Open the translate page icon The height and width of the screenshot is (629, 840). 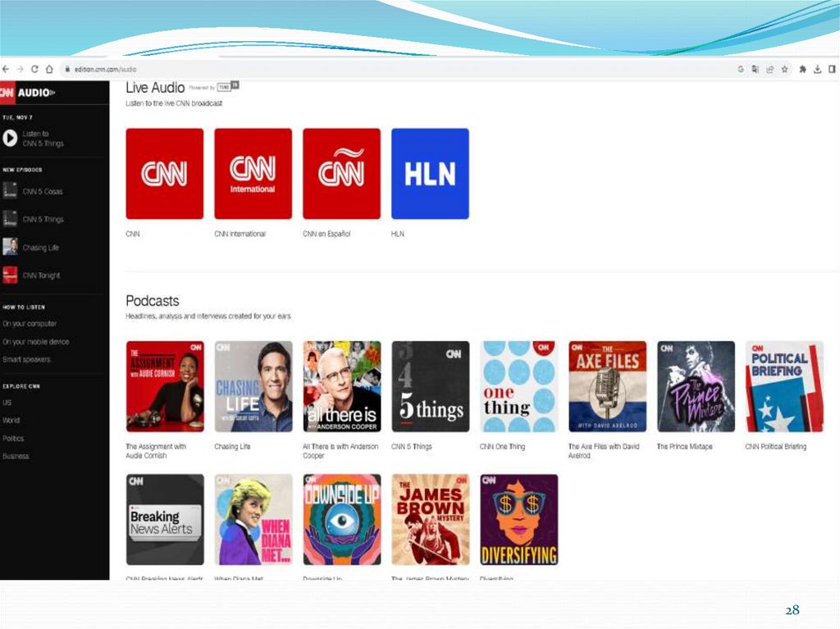point(756,69)
